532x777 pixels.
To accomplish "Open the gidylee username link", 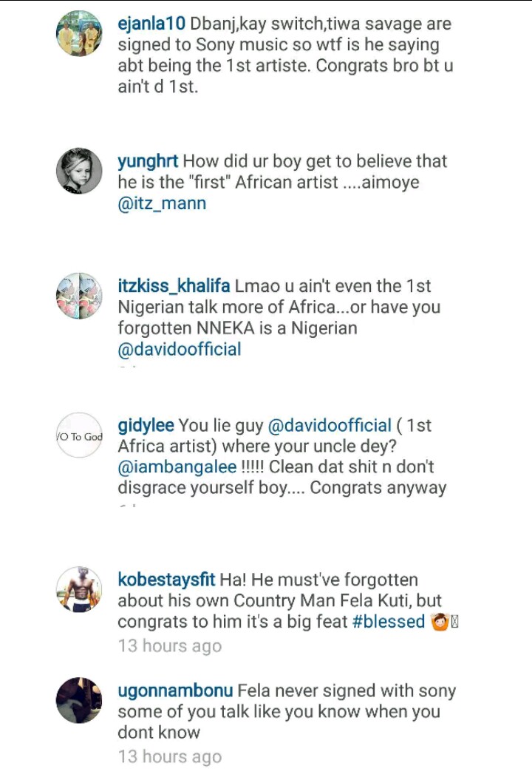I will [146, 427].
